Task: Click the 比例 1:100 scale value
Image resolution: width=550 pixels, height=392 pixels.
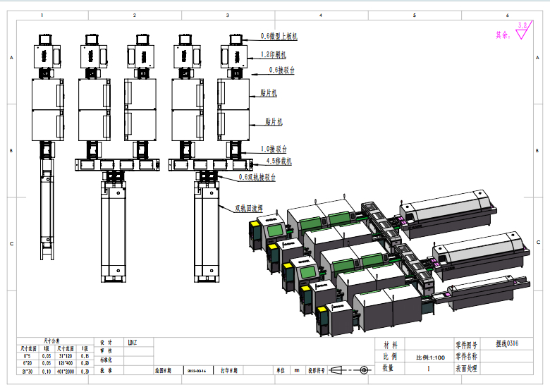Action: [430, 357]
